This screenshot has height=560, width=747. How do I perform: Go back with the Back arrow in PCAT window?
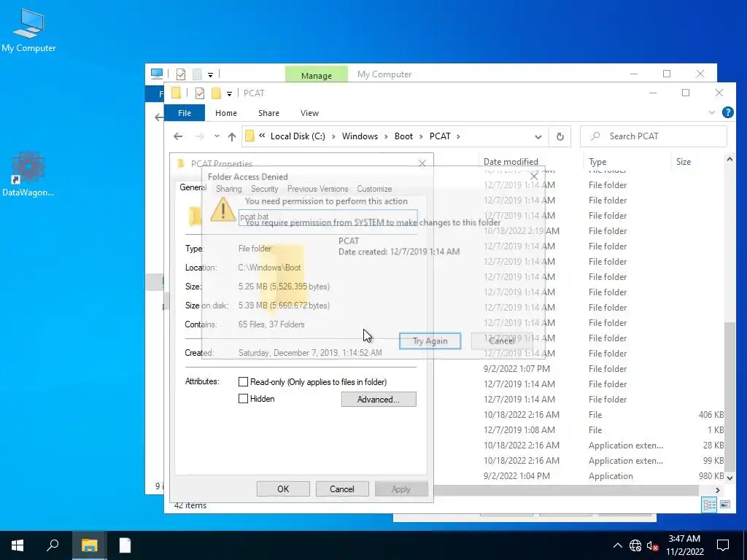(178, 136)
